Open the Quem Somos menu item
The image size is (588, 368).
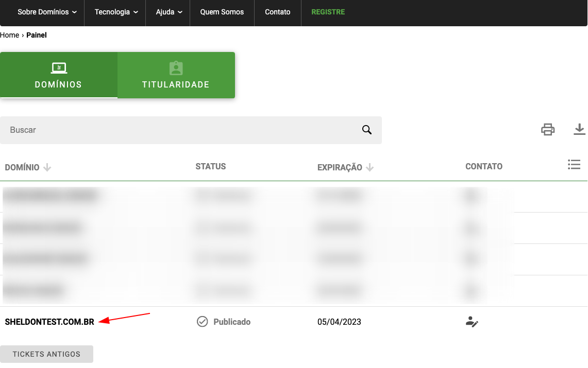pyautogui.click(x=222, y=12)
